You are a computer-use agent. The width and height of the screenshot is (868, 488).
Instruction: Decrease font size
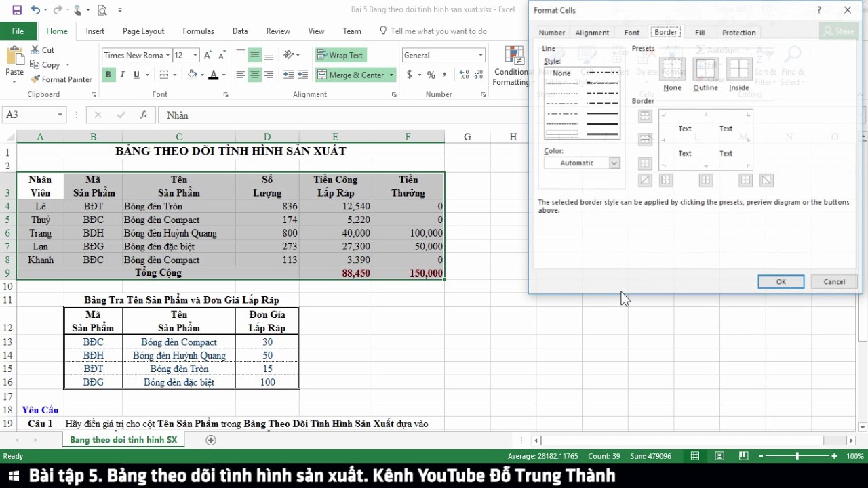[222, 56]
